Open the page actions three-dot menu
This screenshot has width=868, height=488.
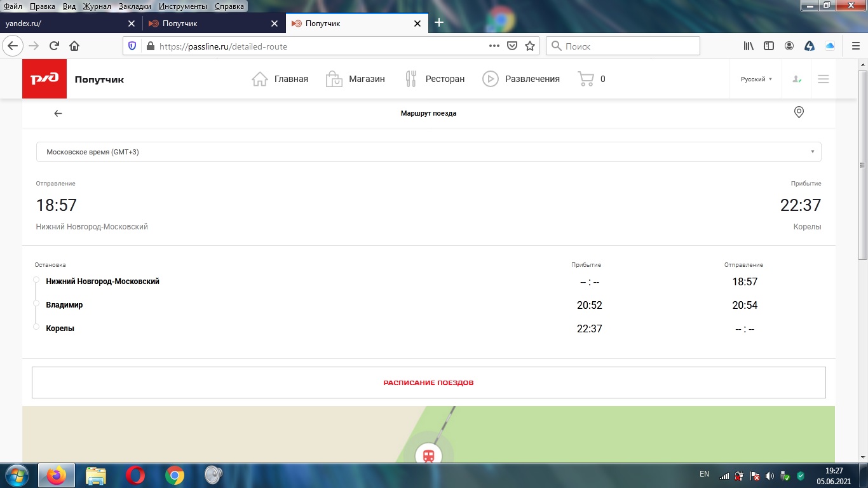point(494,46)
